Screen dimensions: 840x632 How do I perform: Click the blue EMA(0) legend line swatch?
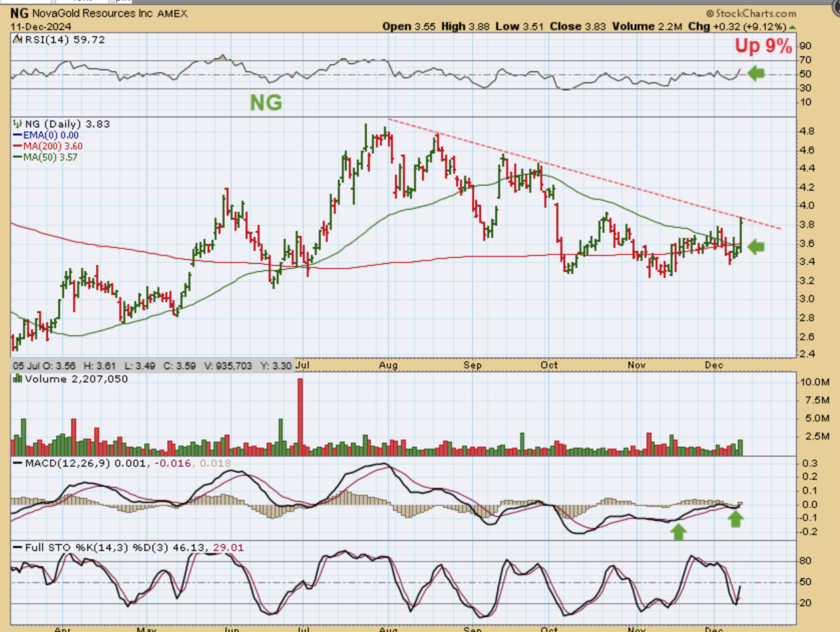click(19, 135)
